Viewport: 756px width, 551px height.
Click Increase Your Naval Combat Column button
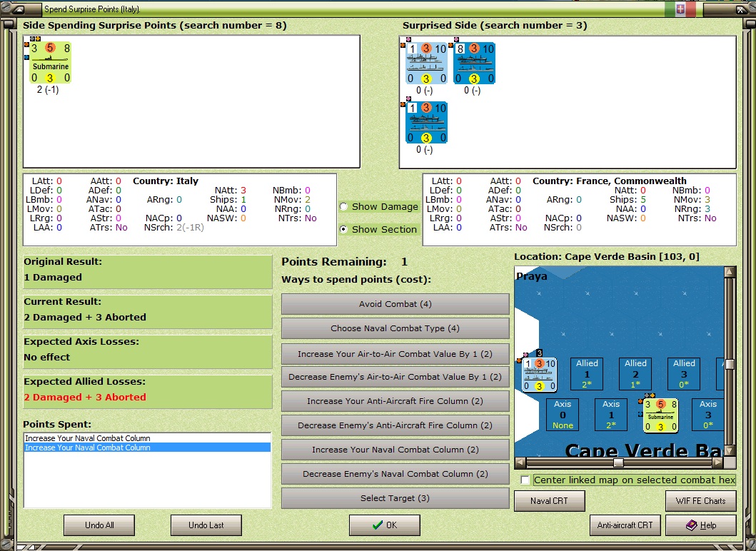[395, 450]
